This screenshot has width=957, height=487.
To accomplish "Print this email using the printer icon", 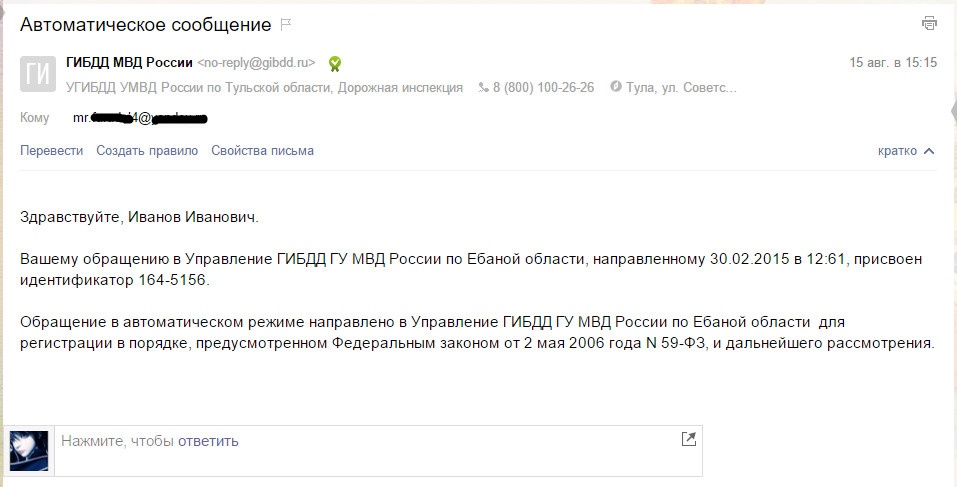I will pyautogui.click(x=929, y=23).
